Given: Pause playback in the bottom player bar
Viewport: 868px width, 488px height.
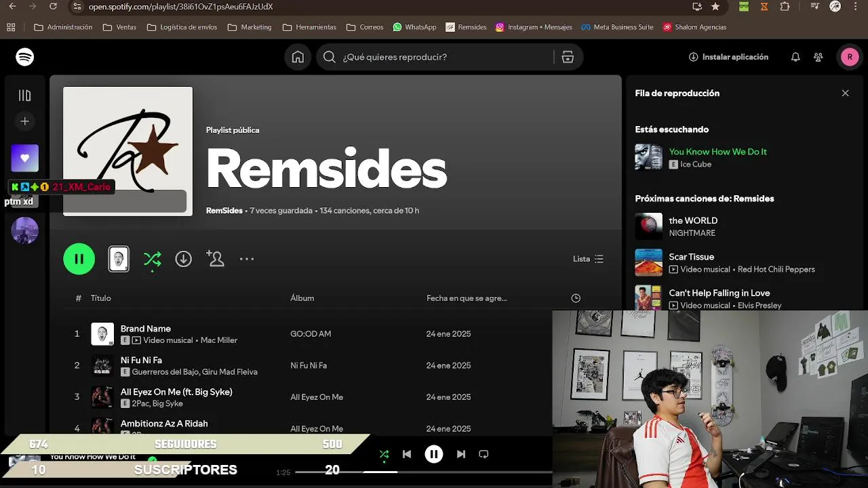Looking at the screenshot, I should coord(434,454).
